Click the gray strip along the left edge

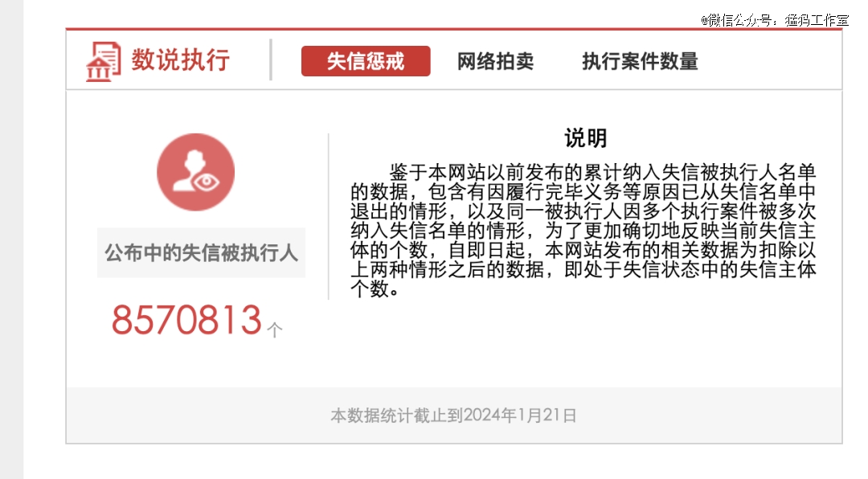(11, 239)
